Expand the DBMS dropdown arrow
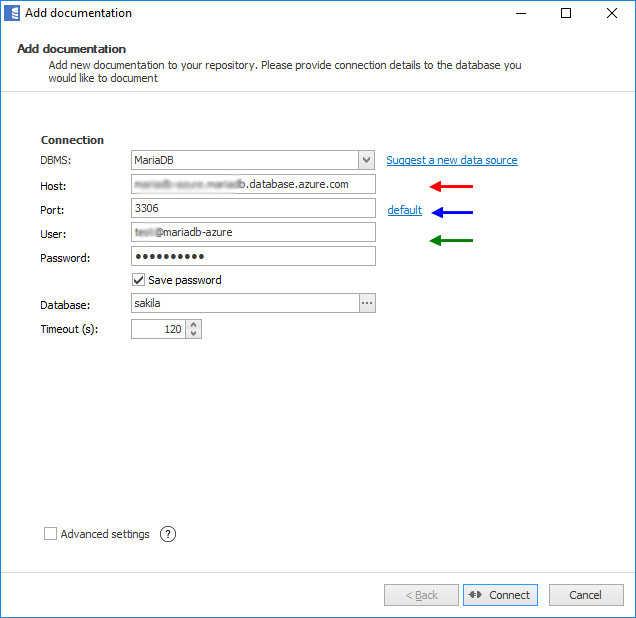The width and height of the screenshot is (636, 618). click(366, 160)
